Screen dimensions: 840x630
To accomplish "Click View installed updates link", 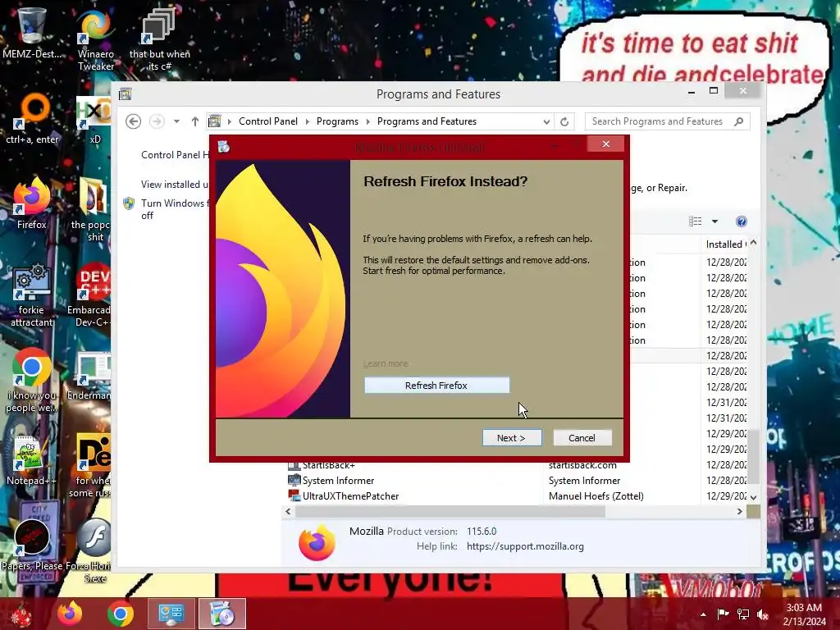I will 175,185.
